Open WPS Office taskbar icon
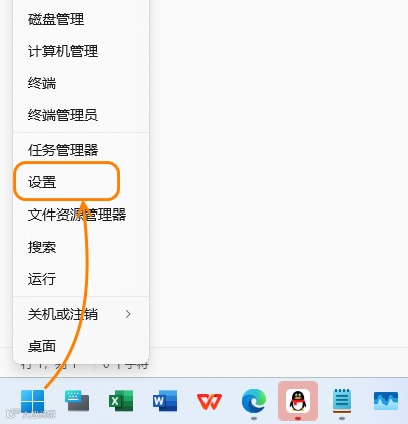The height and width of the screenshot is (424, 408). tap(209, 401)
